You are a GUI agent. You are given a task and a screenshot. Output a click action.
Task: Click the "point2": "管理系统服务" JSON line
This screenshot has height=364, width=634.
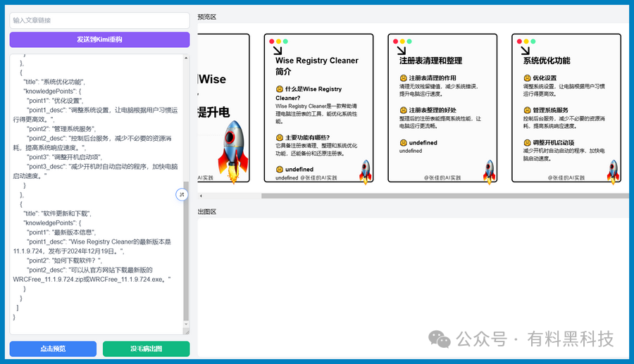click(61, 129)
